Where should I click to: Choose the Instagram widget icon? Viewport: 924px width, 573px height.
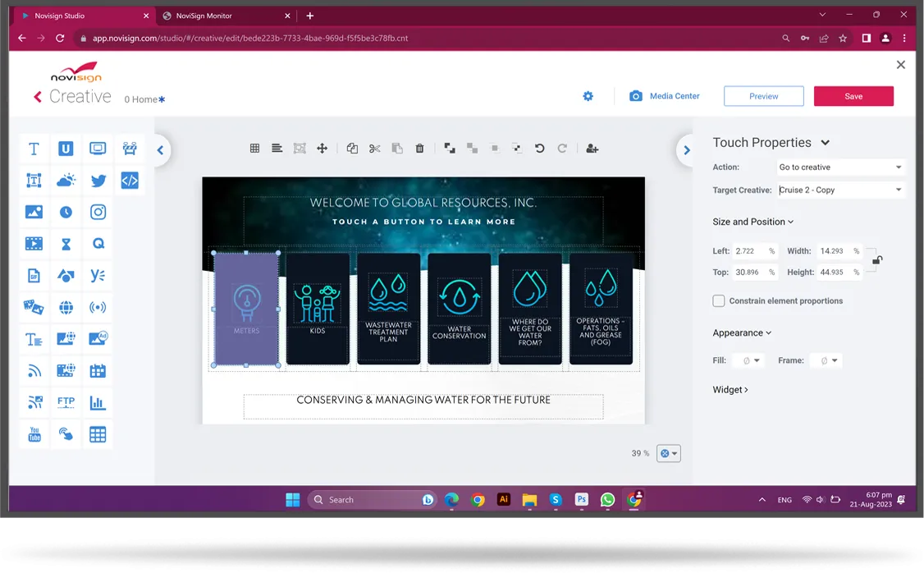click(x=98, y=212)
